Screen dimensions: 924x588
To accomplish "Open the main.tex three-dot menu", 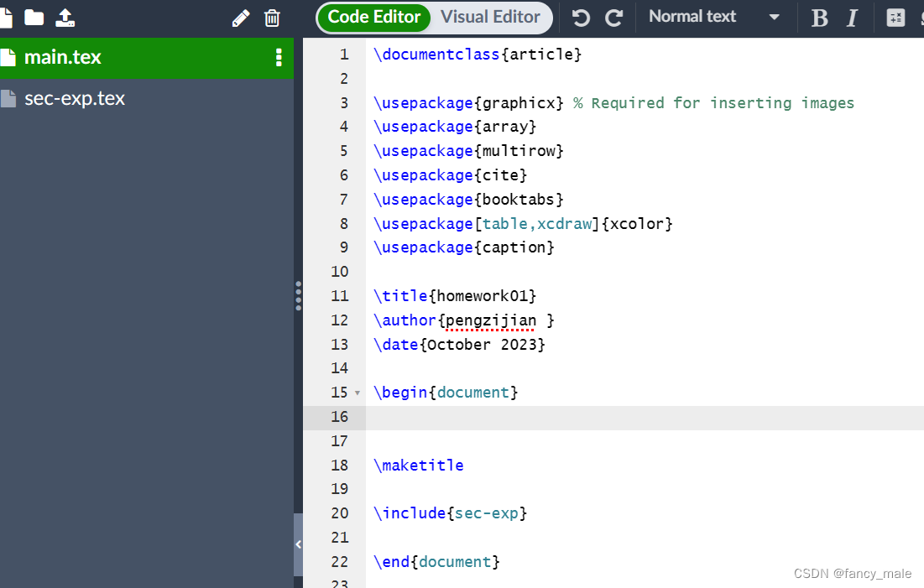I will [x=279, y=57].
